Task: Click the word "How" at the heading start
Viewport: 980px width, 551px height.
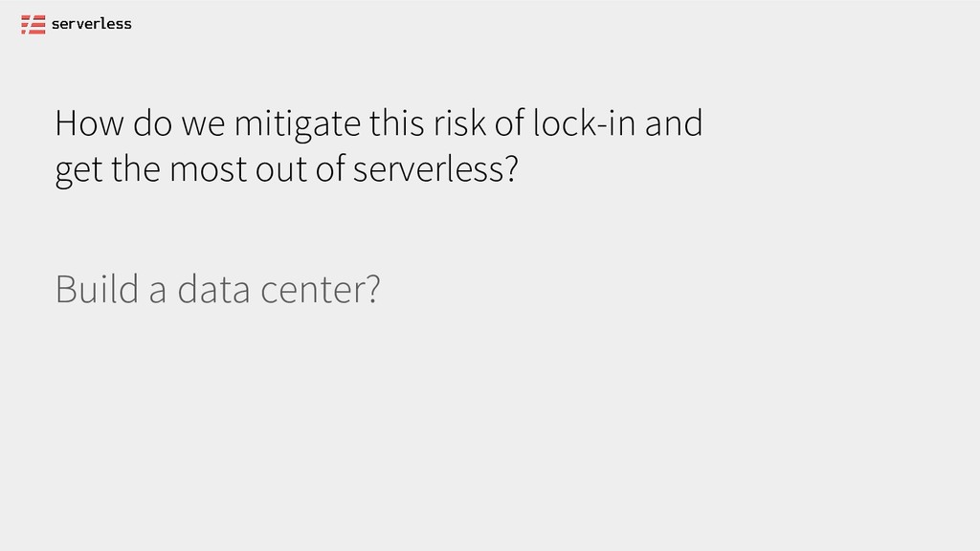Action: tap(89, 122)
